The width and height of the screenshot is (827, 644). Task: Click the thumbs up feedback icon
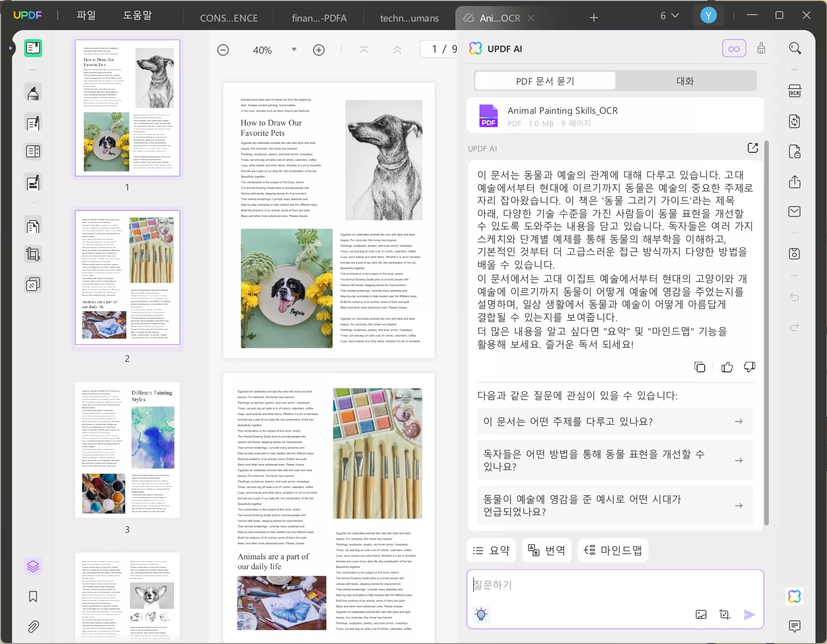click(x=727, y=367)
